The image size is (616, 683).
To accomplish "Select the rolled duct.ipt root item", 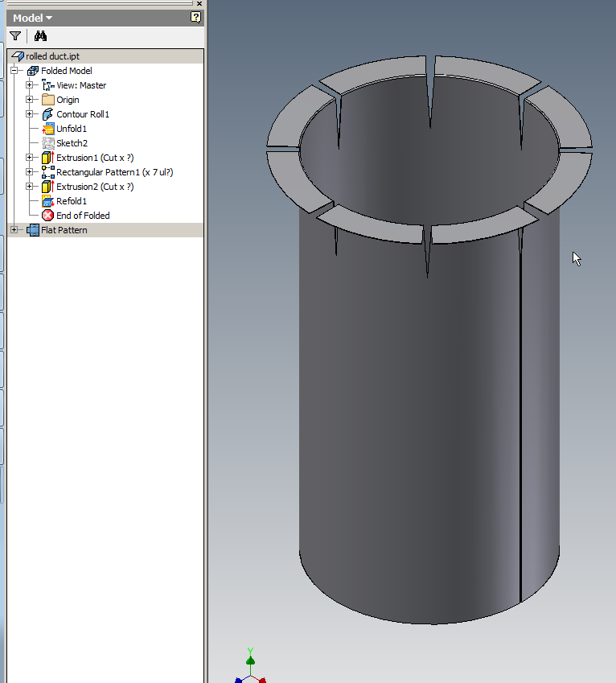I will point(52,56).
